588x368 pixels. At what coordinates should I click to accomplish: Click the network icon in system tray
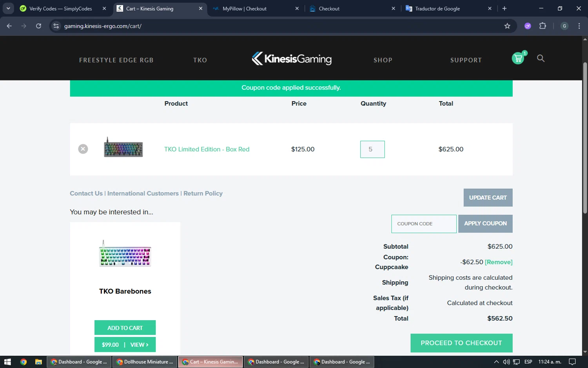click(516, 362)
